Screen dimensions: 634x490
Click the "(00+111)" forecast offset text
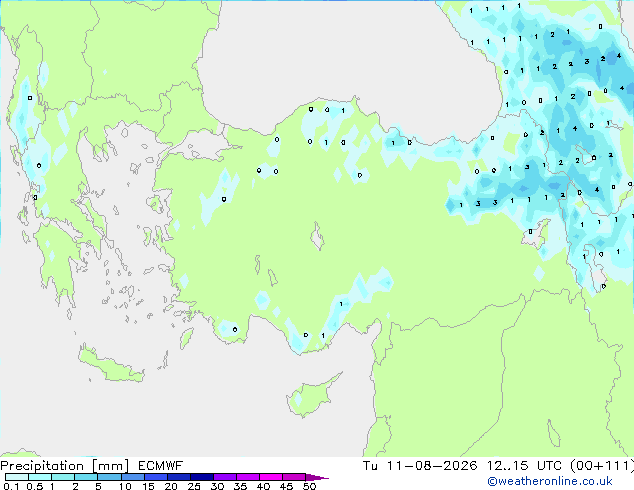pos(602,466)
